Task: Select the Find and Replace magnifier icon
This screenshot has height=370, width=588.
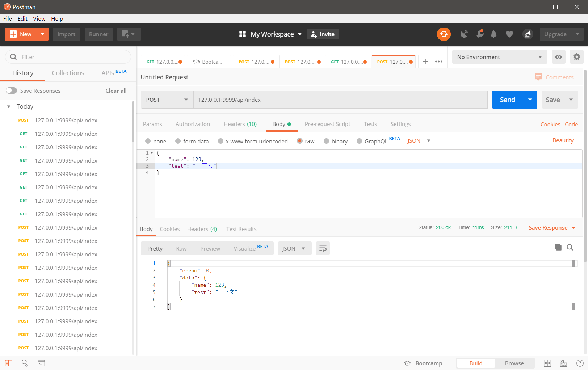Action: (25, 363)
